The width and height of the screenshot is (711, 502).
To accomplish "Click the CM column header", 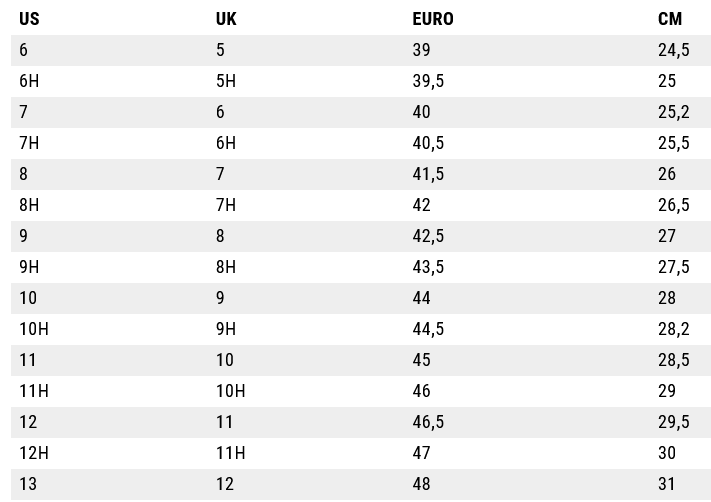I will (670, 19).
